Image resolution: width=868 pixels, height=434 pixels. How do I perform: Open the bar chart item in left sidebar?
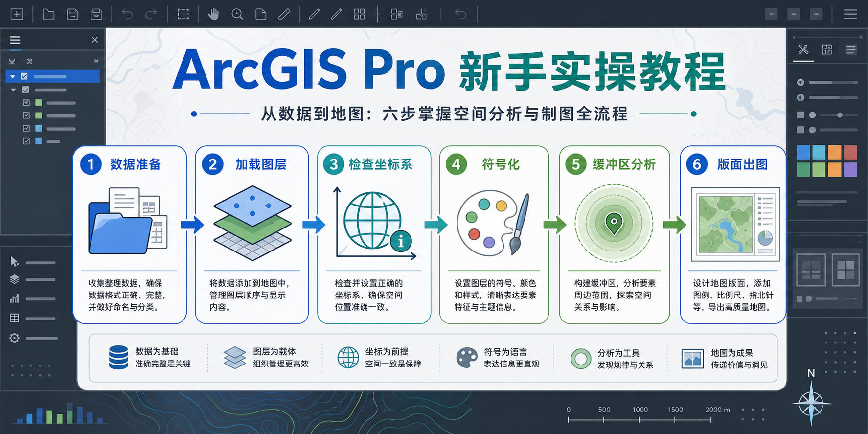click(15, 298)
